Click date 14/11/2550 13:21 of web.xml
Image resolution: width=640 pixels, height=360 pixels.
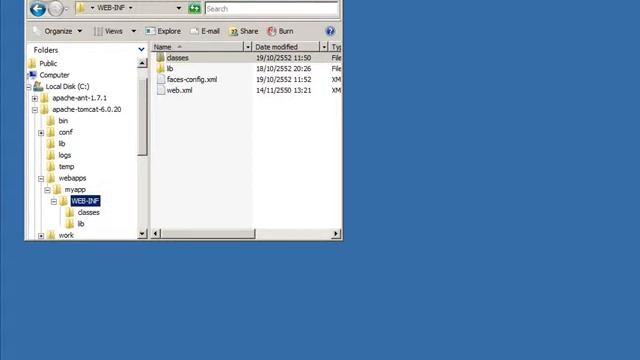click(x=283, y=91)
